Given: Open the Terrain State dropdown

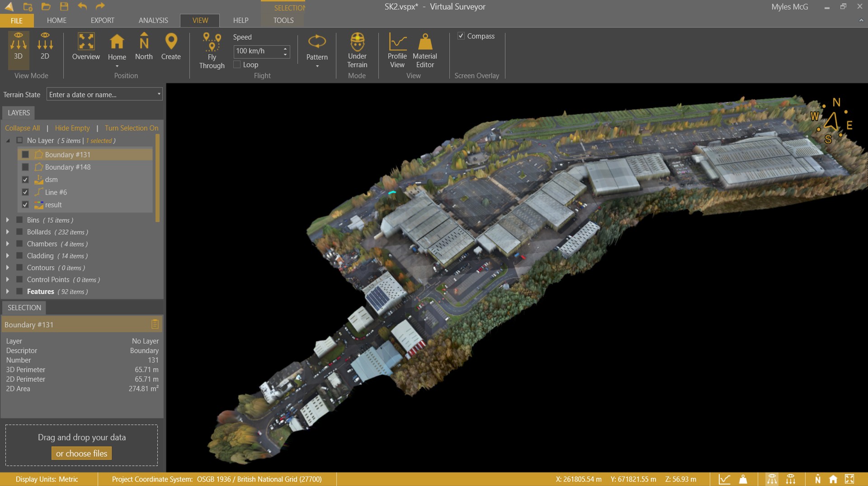Looking at the screenshot, I should click(x=159, y=94).
